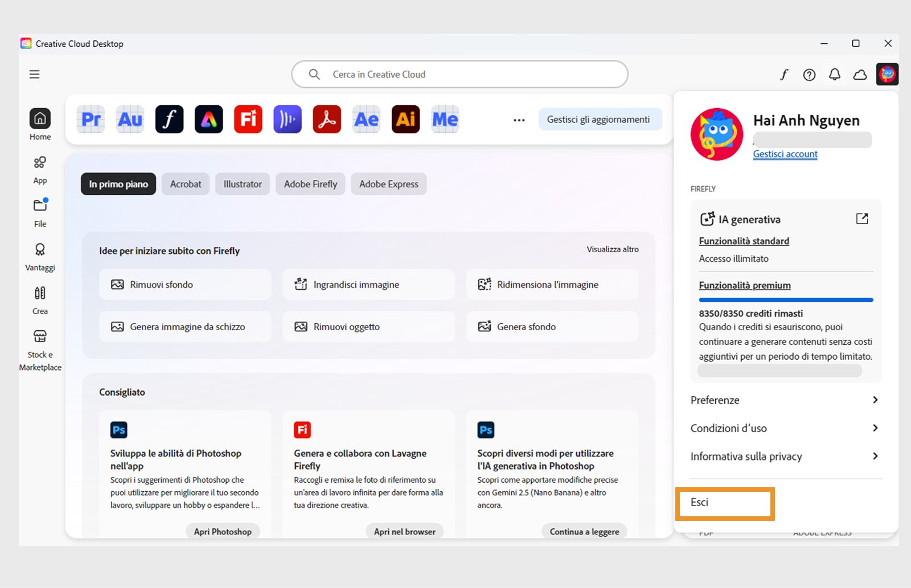The width and height of the screenshot is (911, 588).
Task: Open IA generativa in external window
Action: (x=862, y=219)
